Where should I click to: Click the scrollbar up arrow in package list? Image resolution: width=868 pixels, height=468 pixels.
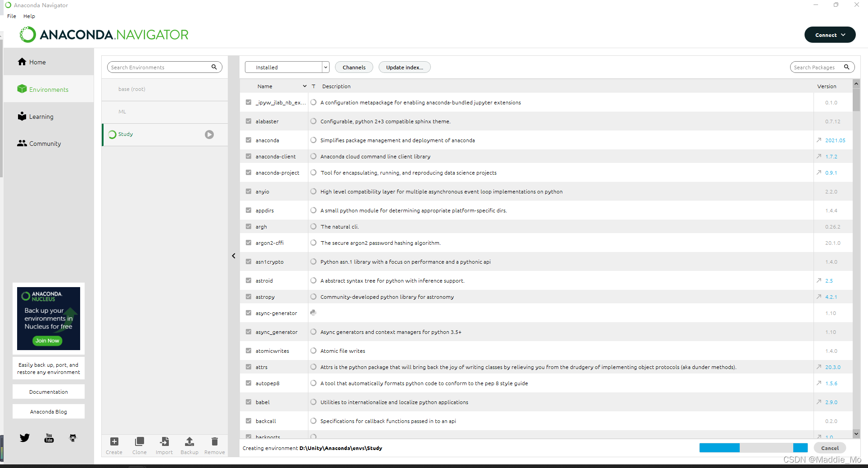point(856,84)
